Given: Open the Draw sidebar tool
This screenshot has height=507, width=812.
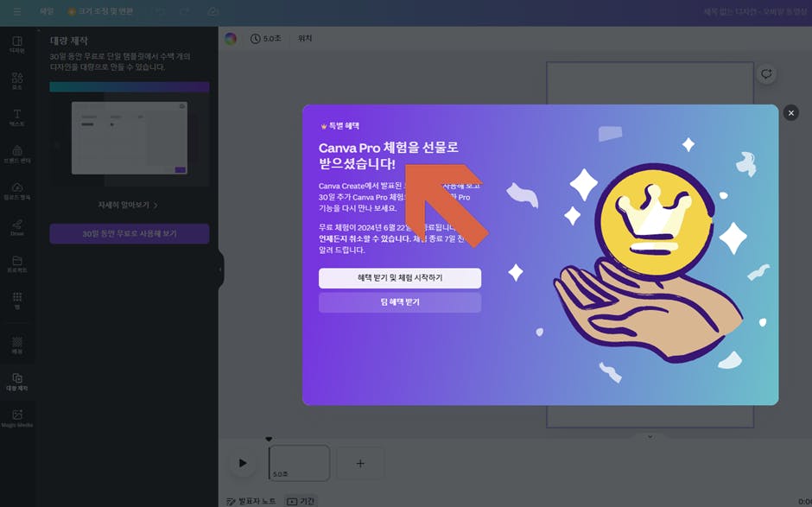Looking at the screenshot, I should [x=17, y=227].
